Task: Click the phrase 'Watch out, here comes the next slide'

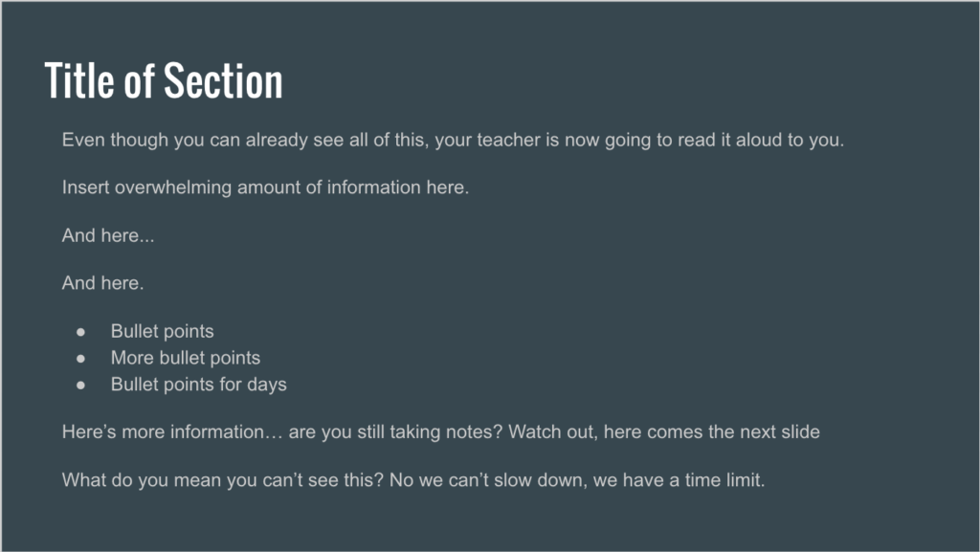Action: pyautogui.click(x=664, y=432)
